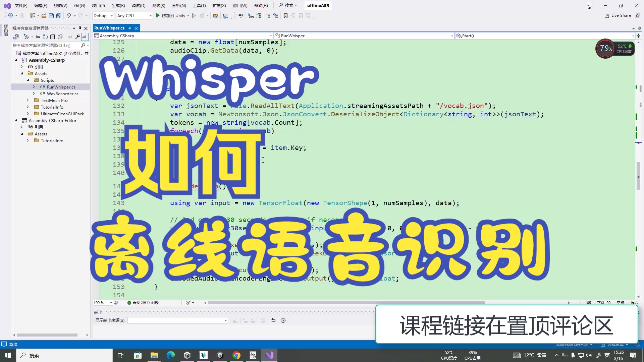This screenshot has width=644, height=362.
Task: Toggle timestamp clock icon in Output panel
Action: coord(283,320)
